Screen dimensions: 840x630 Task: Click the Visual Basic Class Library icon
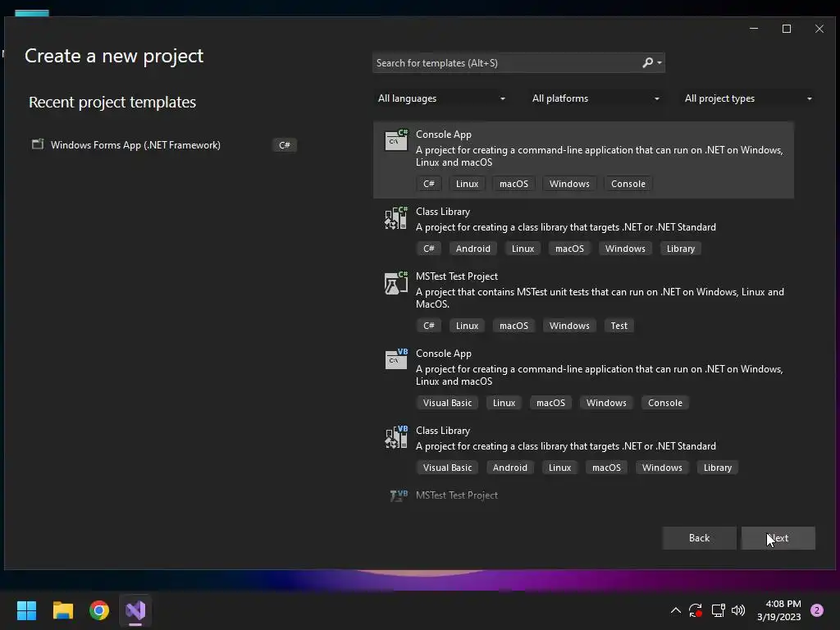click(x=396, y=437)
